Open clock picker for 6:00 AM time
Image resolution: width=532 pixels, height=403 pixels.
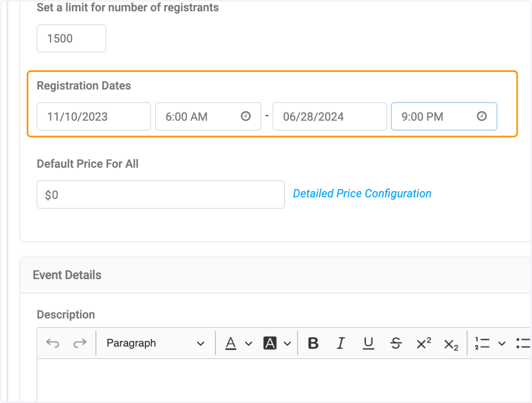pos(246,116)
